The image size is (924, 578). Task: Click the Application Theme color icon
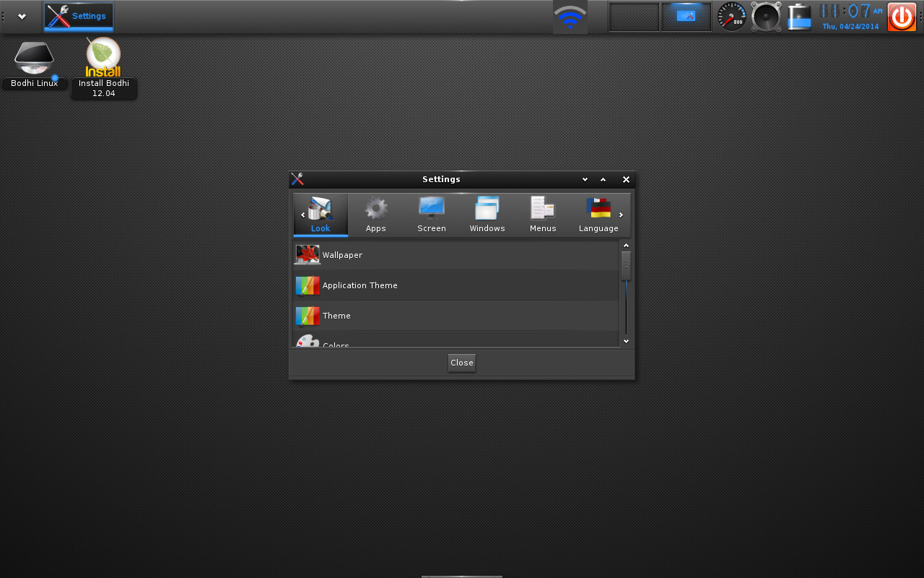click(308, 285)
